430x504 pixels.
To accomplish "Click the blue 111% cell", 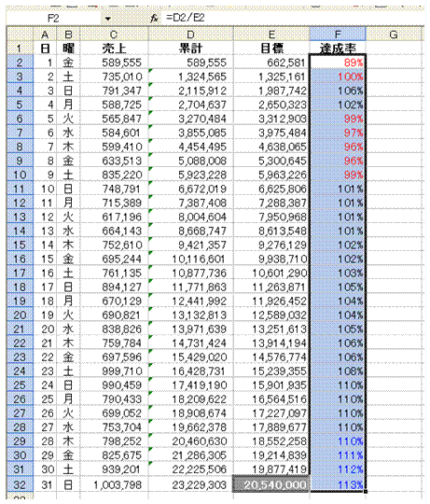I will coord(338,455).
